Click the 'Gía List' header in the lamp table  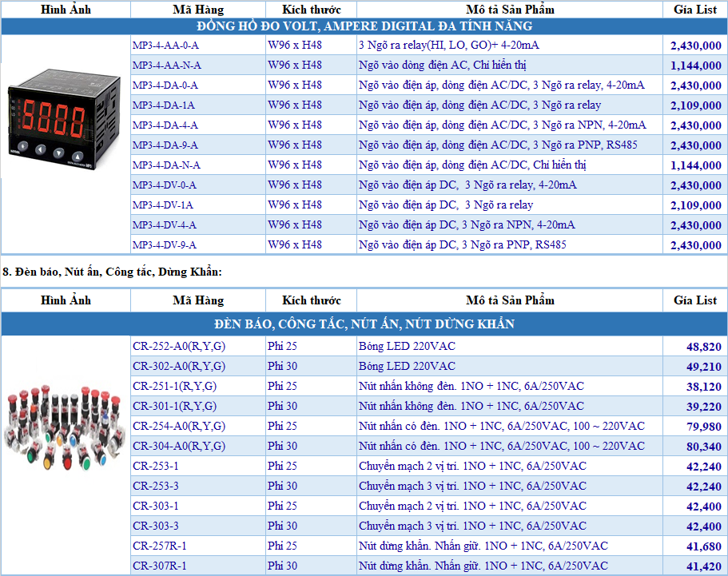(694, 300)
